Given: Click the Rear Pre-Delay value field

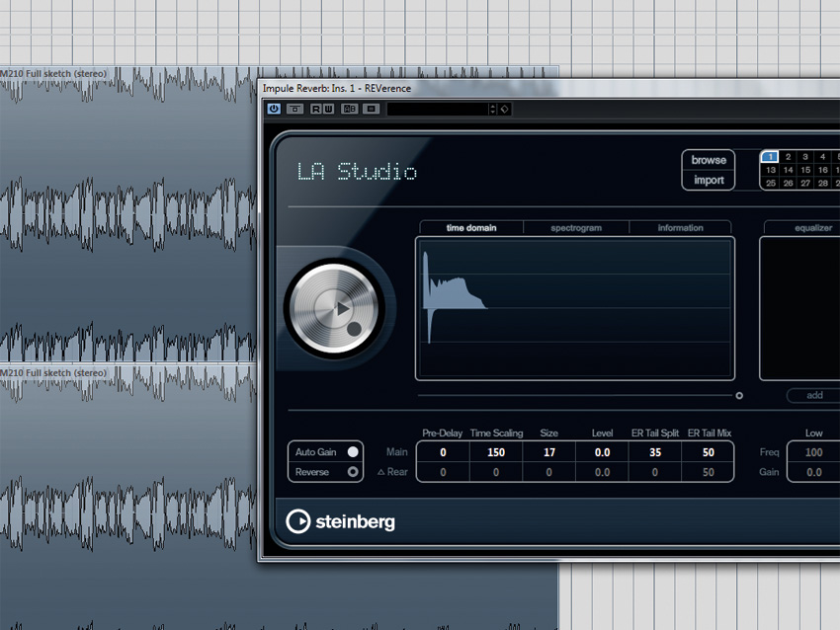Looking at the screenshot, I should 443,472.
